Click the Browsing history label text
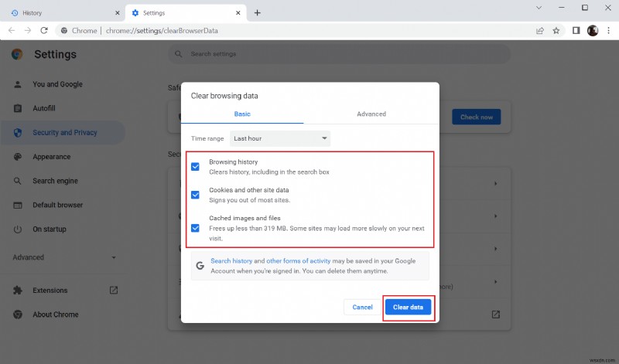619x364 pixels. click(x=234, y=162)
